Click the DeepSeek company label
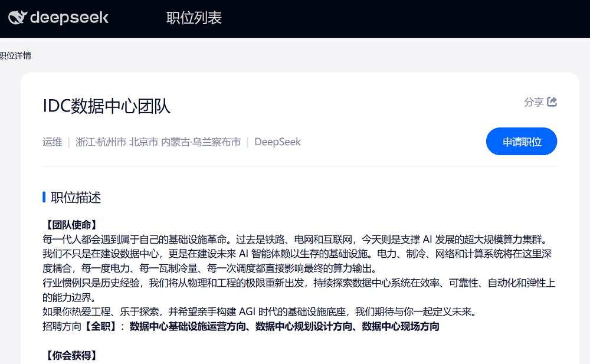The image size is (590, 364). pos(278,142)
